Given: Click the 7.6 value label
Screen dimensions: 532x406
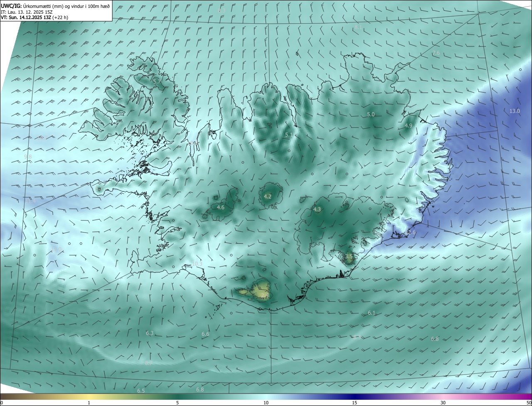Looking at the screenshot, I should pyautogui.click(x=436, y=53).
